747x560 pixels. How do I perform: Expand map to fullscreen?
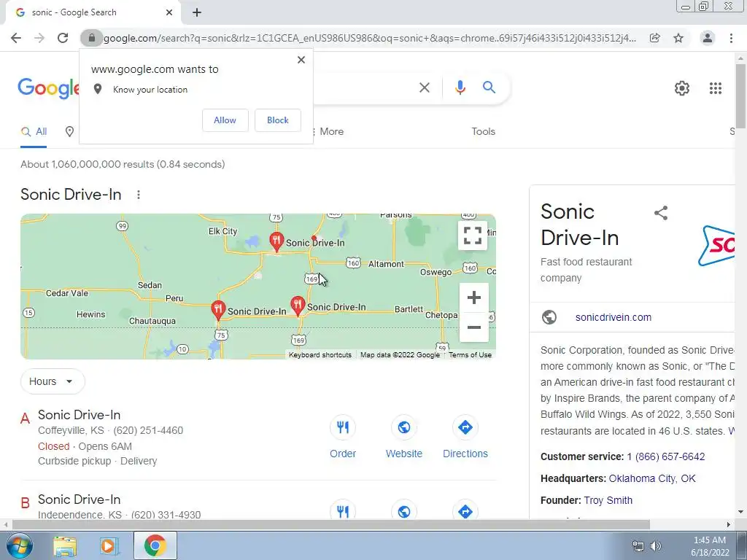pyautogui.click(x=473, y=236)
